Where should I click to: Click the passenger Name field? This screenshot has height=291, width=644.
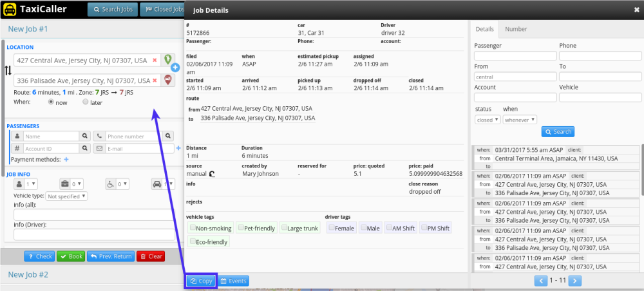pyautogui.click(x=51, y=136)
